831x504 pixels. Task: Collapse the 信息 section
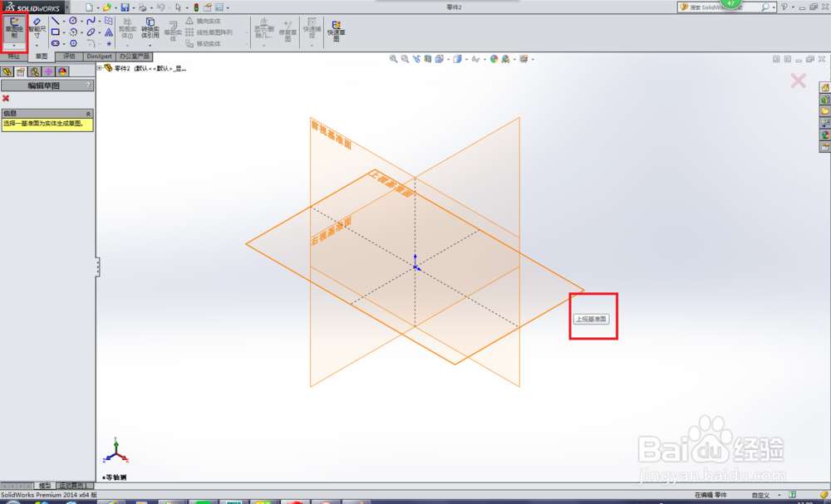pos(89,113)
